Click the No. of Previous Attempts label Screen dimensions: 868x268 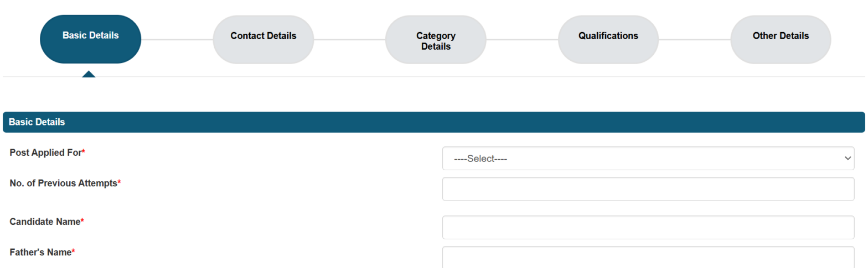63,183
